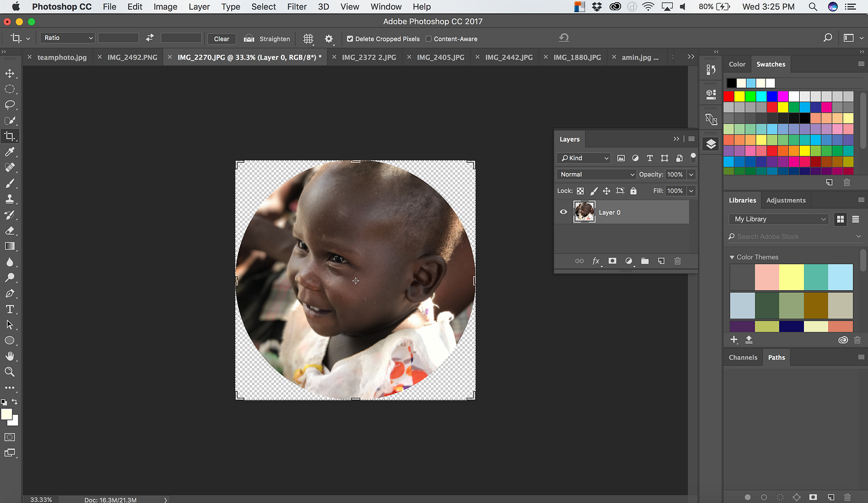Click the Clear button
868x503 pixels.
coord(221,39)
